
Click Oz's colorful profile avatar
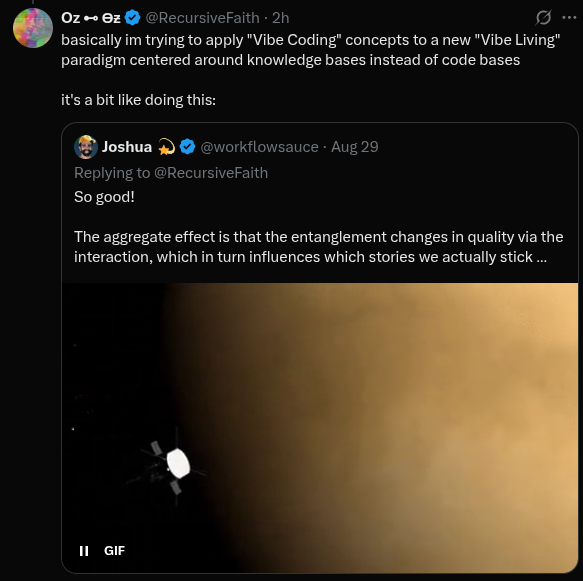coord(33,28)
